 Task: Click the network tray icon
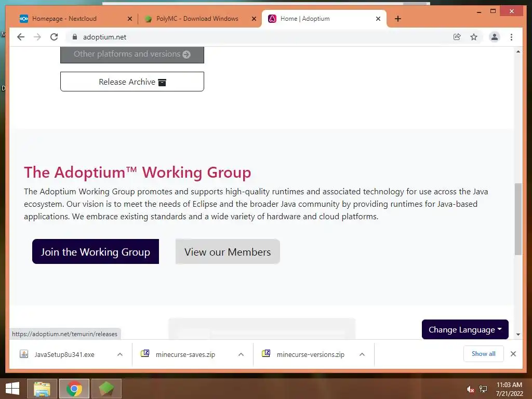click(x=483, y=389)
